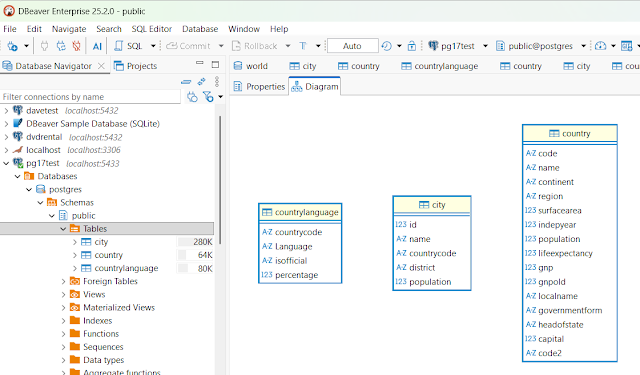Select the Indexes folder in the tree
This screenshot has width=640, height=375.
98,321
